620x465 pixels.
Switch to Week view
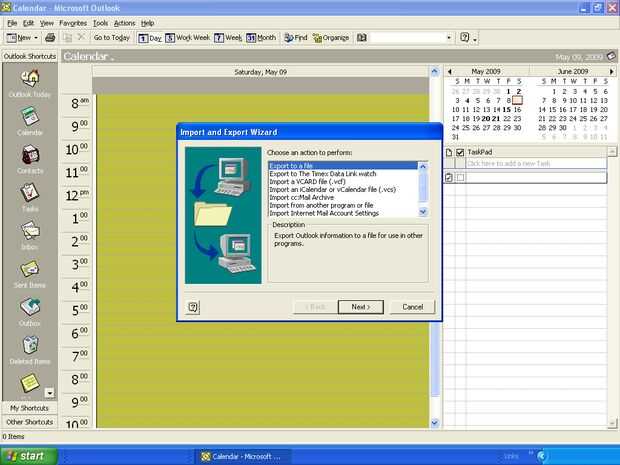pyautogui.click(x=228, y=38)
